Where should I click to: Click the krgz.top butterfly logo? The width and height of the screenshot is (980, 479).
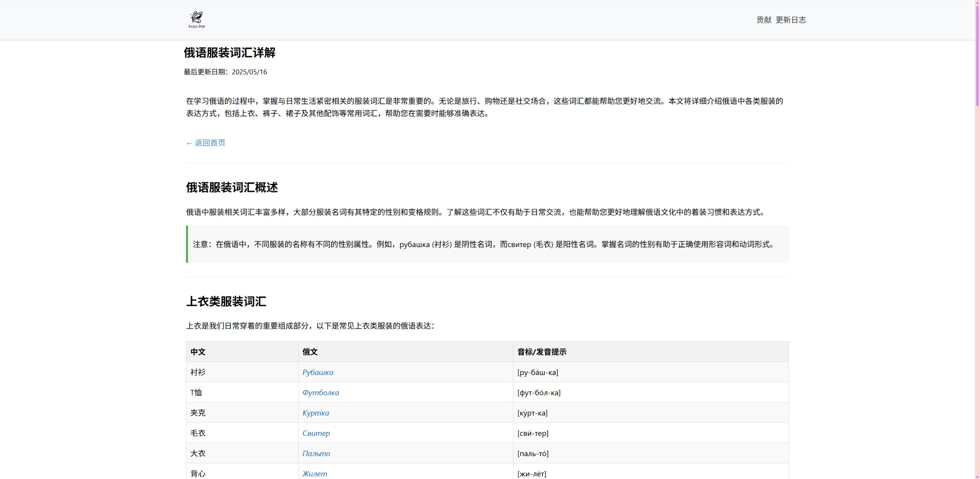196,20
